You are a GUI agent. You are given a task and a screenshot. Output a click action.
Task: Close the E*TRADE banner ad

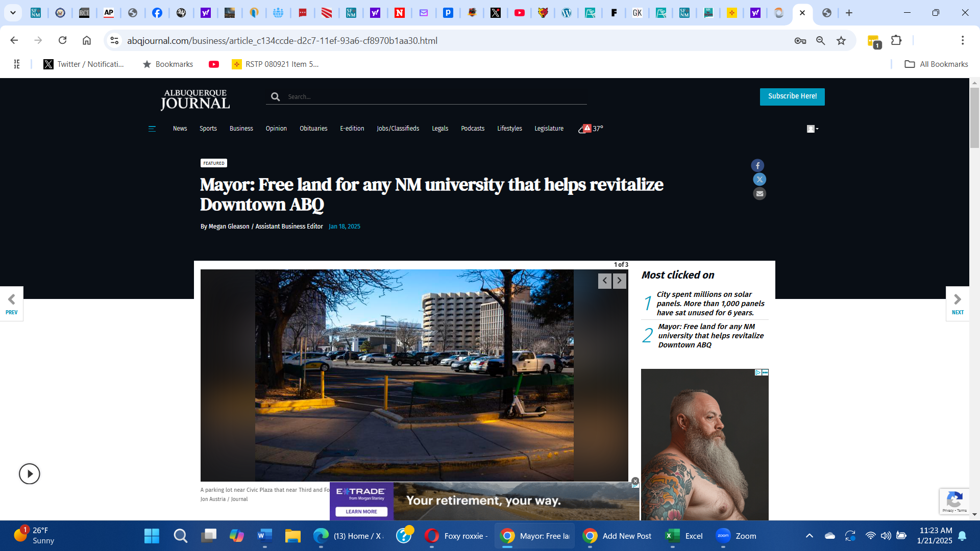635,481
